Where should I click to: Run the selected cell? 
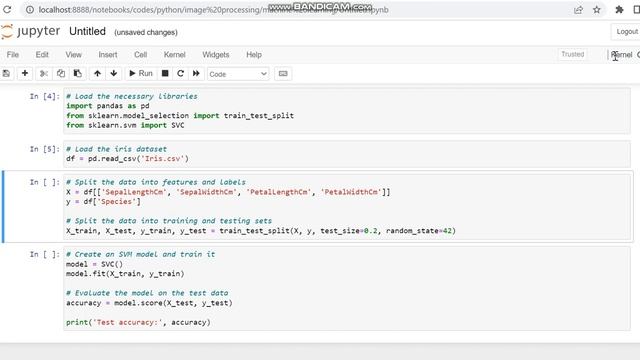[141, 74]
